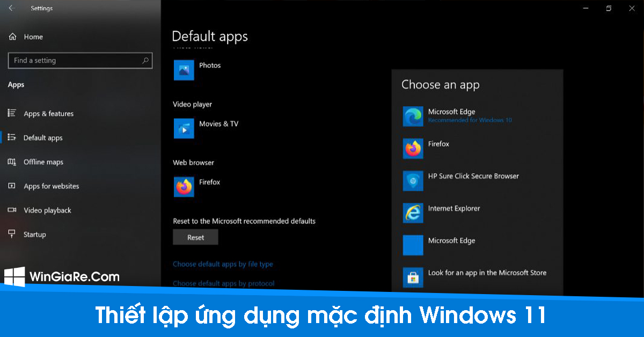Select Default apps in sidebar
This screenshot has width=644, height=337.
[x=43, y=138]
